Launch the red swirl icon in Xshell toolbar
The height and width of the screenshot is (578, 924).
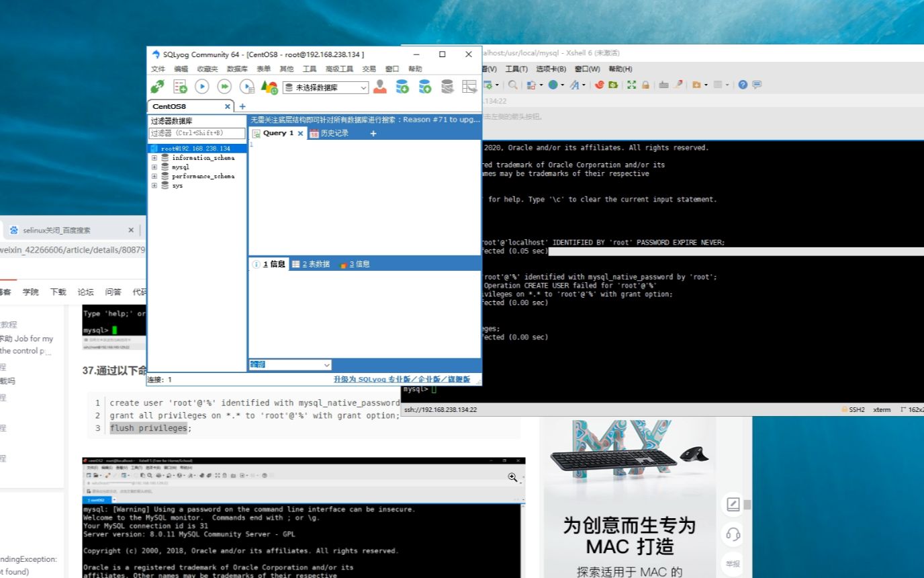[x=599, y=85]
